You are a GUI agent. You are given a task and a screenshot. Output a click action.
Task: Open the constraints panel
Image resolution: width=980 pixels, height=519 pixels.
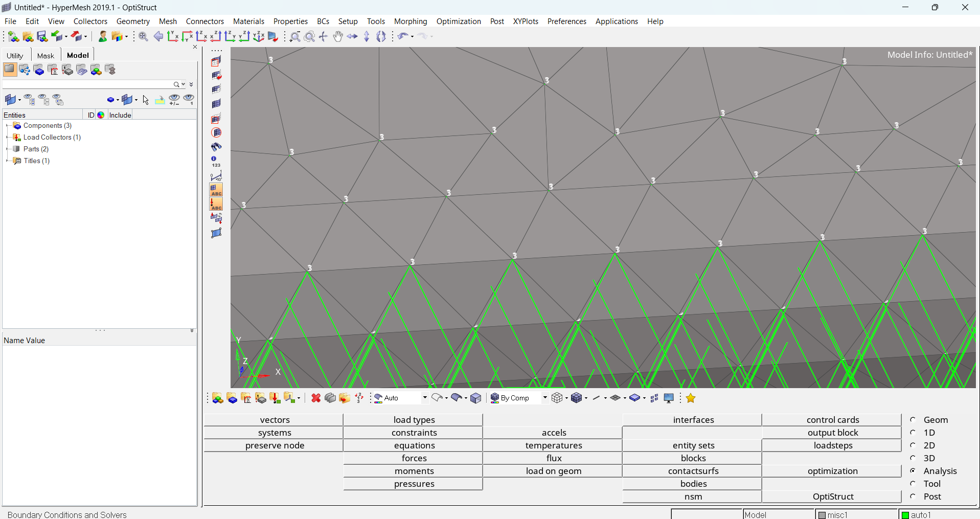(414, 433)
